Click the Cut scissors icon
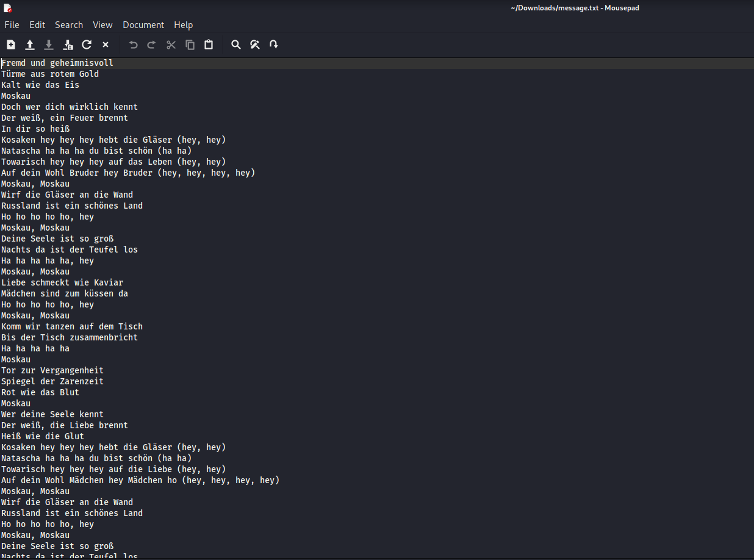The image size is (754, 560). 171,45
